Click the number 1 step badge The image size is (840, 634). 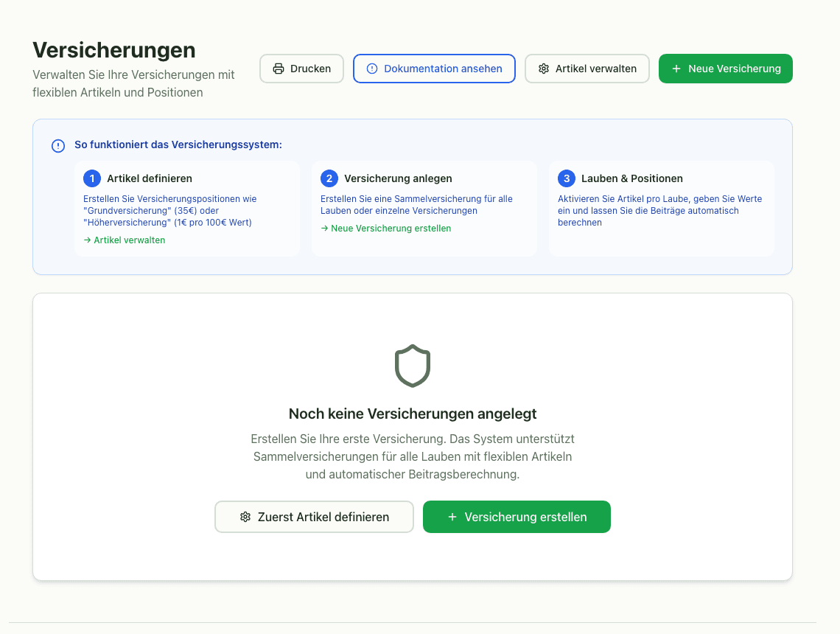tap(92, 178)
